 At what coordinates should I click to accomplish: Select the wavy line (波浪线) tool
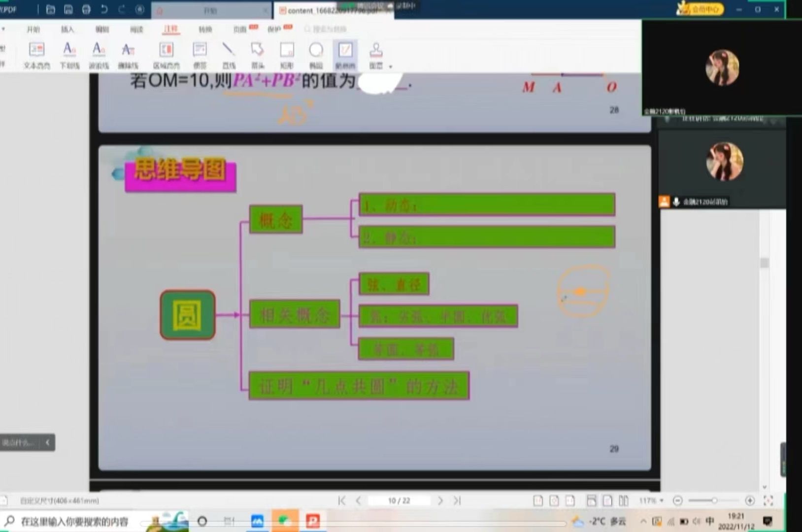[x=99, y=55]
